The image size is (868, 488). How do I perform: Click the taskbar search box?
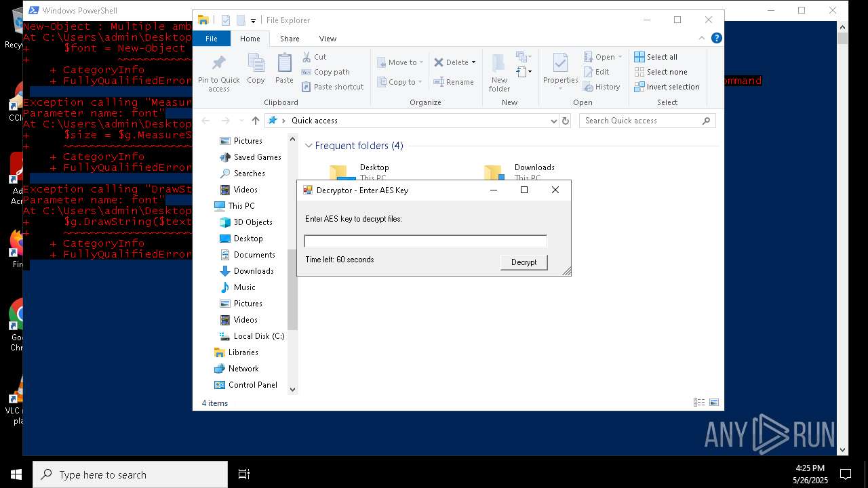tap(130, 474)
